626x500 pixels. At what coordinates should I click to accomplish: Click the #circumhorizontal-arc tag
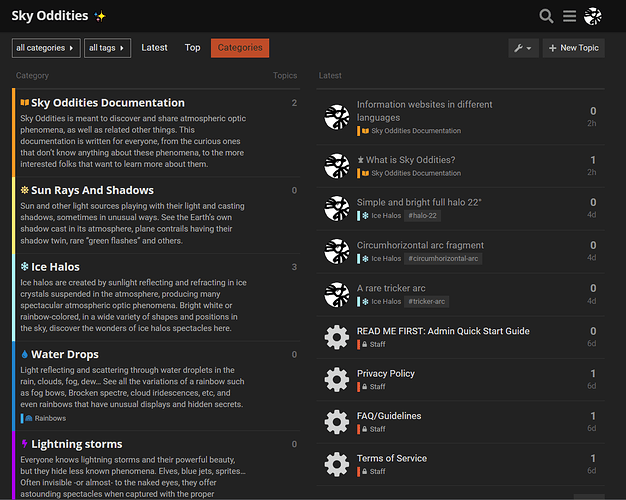(x=443, y=258)
